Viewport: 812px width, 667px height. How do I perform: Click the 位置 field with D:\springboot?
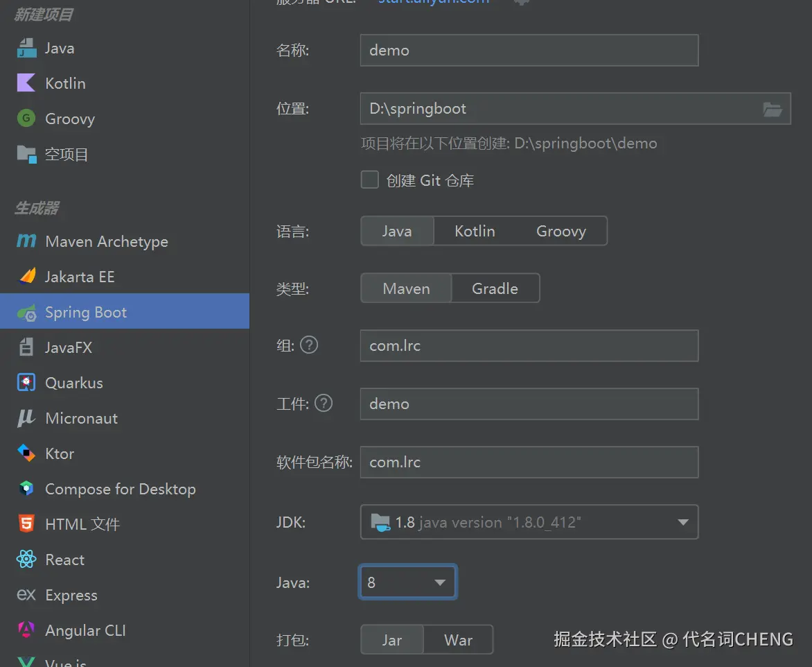click(x=575, y=108)
